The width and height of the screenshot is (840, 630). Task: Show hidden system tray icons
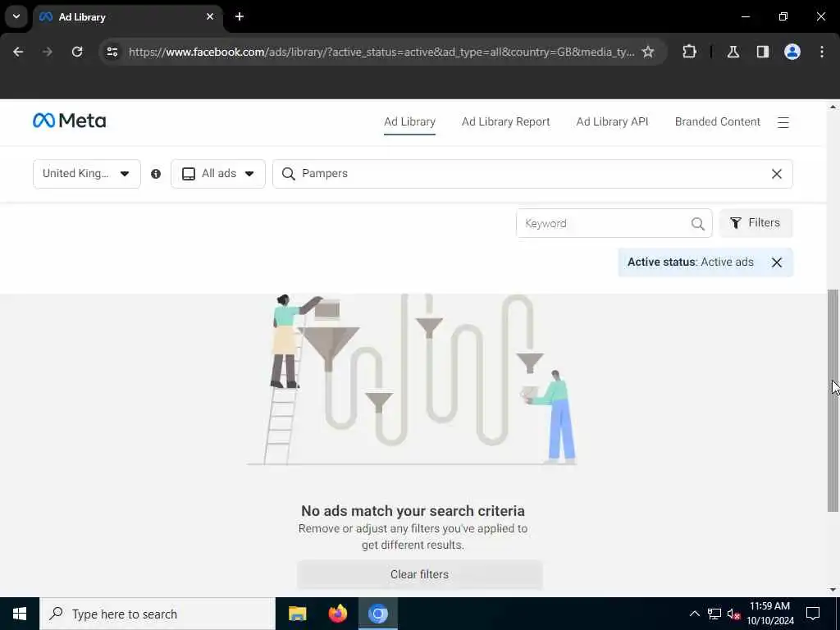click(694, 614)
